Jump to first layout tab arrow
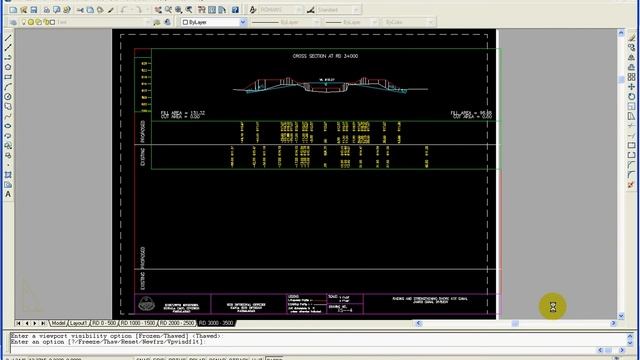This screenshot has width=640, height=360. 18,323
